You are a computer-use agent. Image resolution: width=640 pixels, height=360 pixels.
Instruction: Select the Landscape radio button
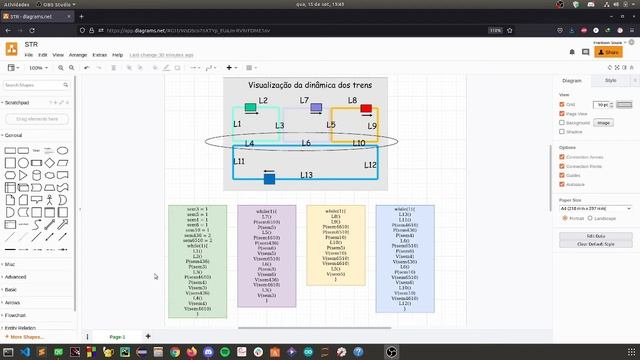click(590, 218)
